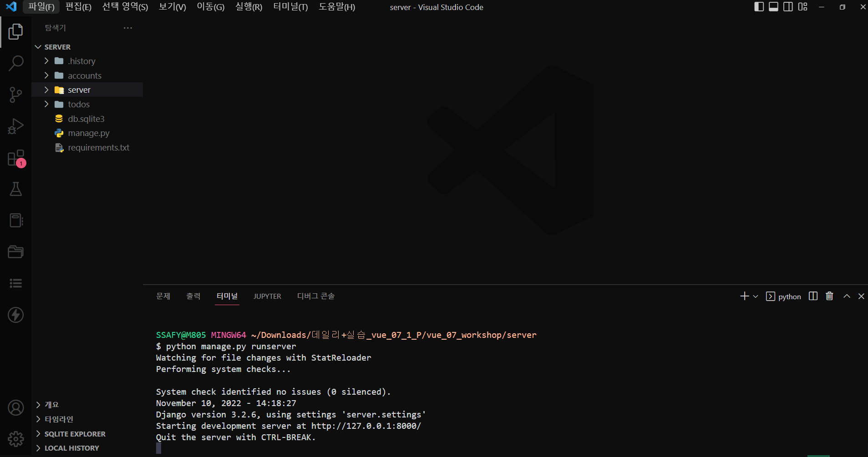Maximize panel size chevron

pos(847,296)
